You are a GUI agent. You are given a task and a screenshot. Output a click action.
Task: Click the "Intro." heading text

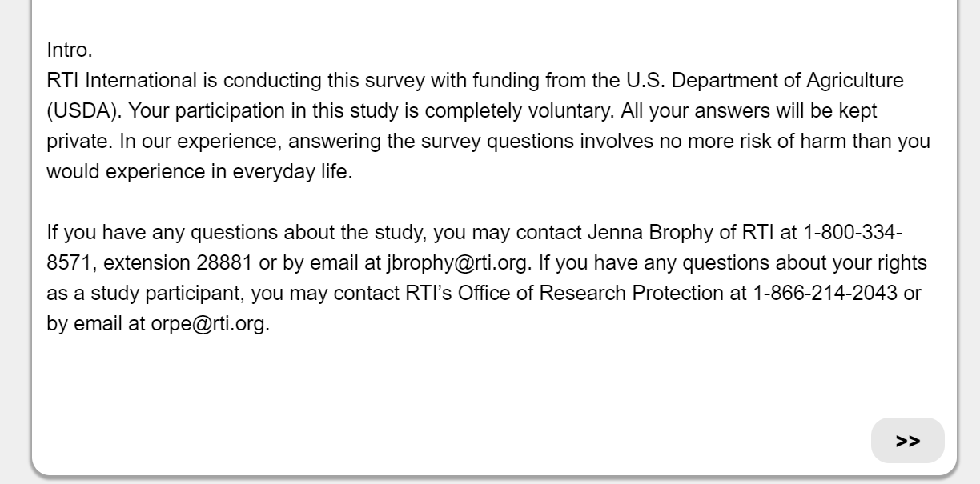click(70, 50)
